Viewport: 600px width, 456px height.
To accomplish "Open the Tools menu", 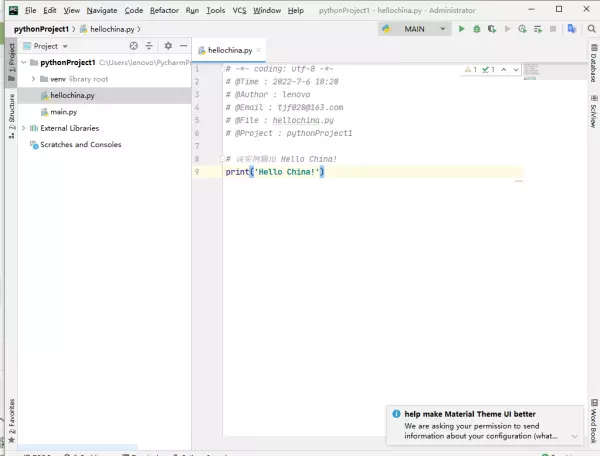I will [x=215, y=10].
